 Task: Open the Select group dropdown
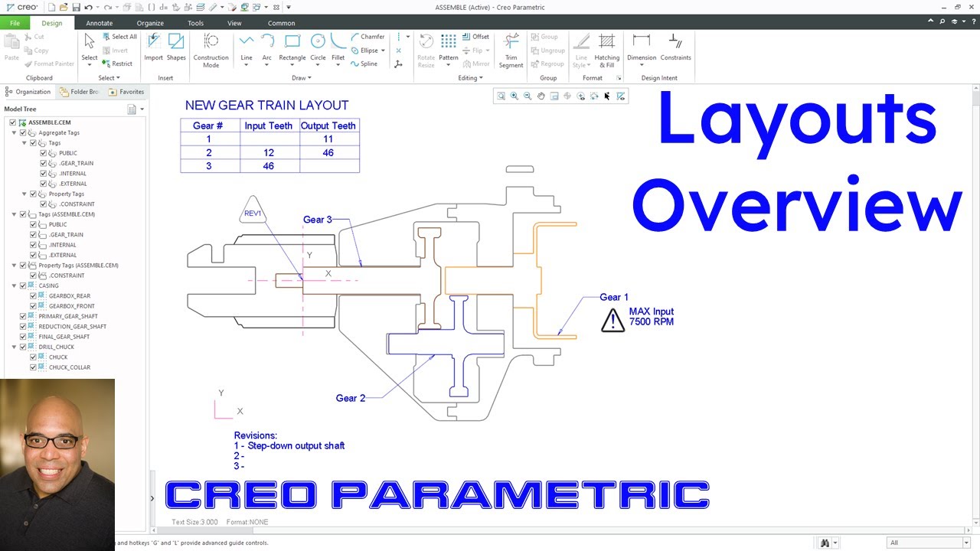(109, 78)
